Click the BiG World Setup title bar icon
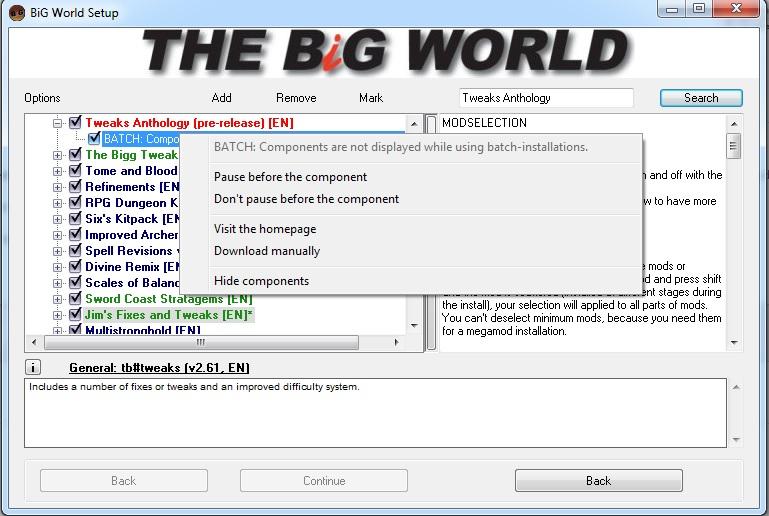Viewport: 769px width, 516px height. (17, 13)
